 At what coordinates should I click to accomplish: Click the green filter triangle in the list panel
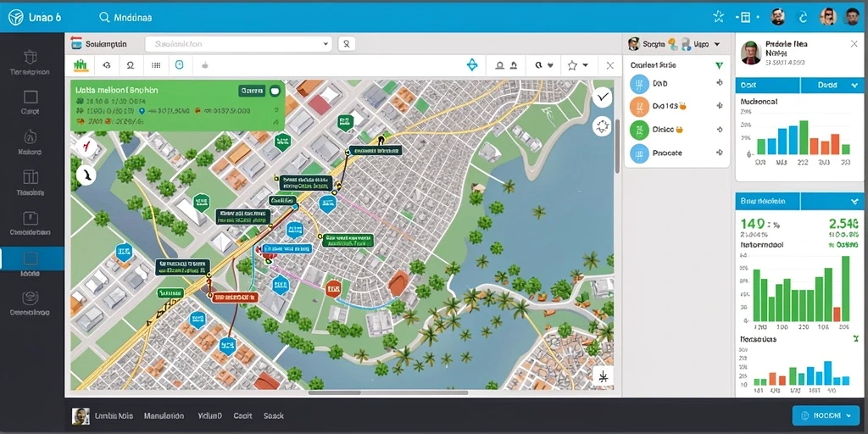point(719,65)
